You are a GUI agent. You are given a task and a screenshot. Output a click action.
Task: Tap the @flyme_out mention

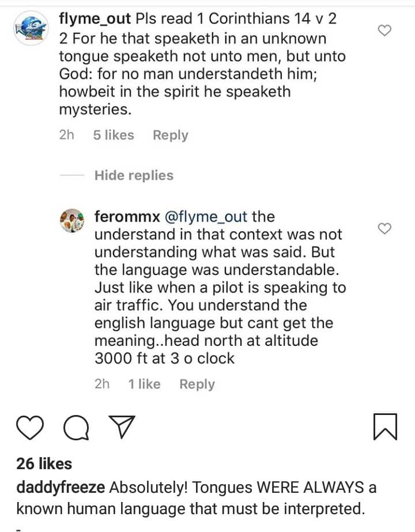(206, 217)
